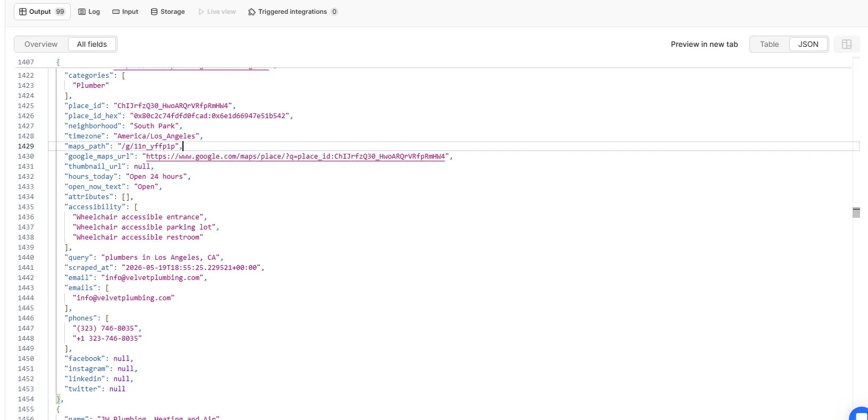The image size is (868, 420).
Task: Click the vertical scrollbar thumb
Action: point(856,212)
